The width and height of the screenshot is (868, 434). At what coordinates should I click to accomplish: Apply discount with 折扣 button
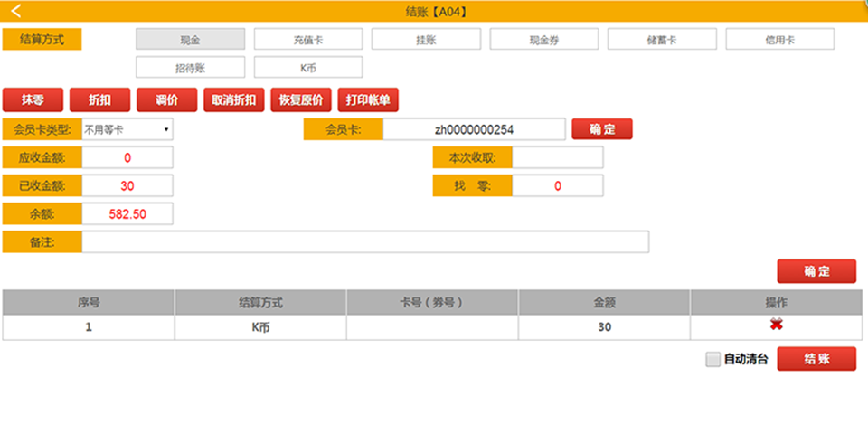point(99,99)
